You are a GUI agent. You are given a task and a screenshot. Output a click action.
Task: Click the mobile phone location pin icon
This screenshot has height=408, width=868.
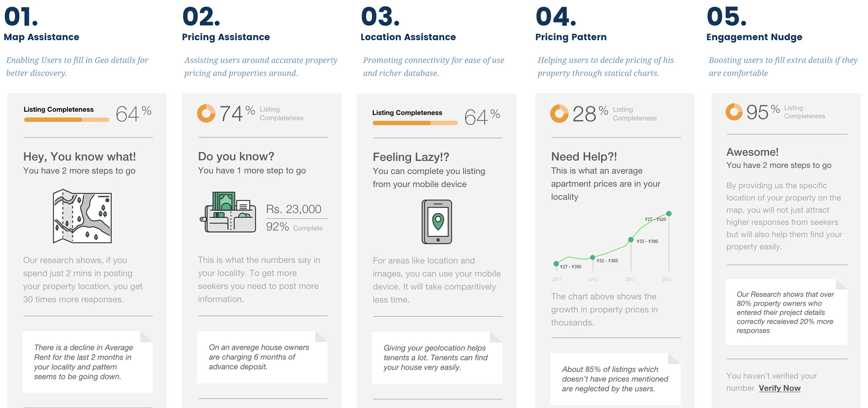(437, 222)
